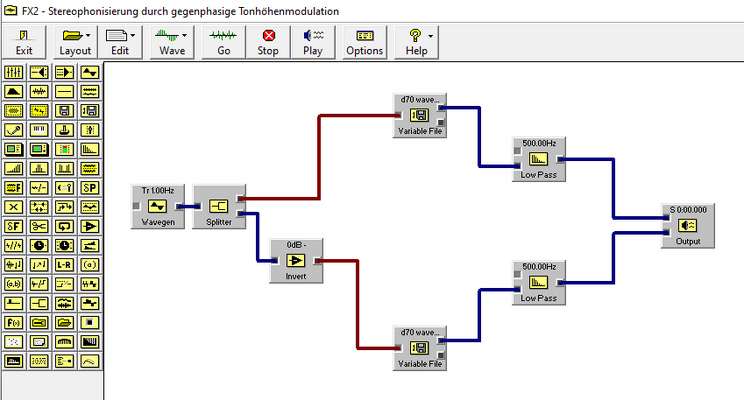Pick the low pass filter icon in the palette
This screenshot has width=744, height=400.
coord(90,149)
